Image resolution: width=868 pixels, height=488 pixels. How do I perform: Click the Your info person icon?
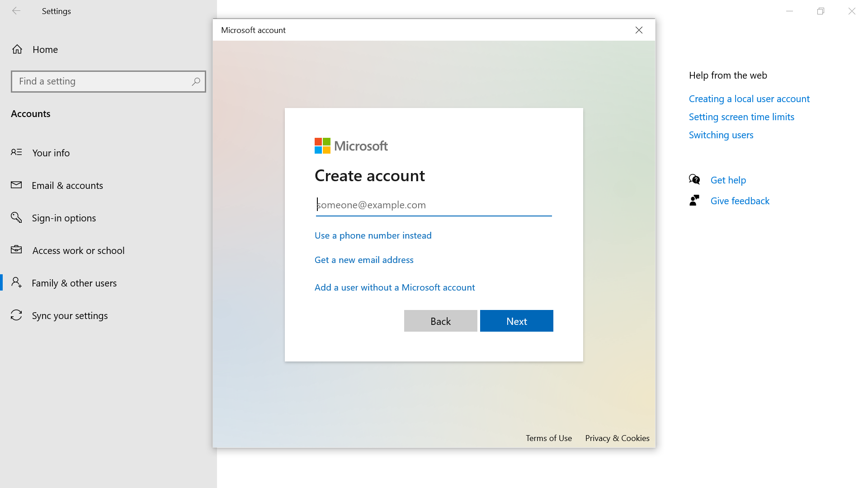pyautogui.click(x=16, y=152)
